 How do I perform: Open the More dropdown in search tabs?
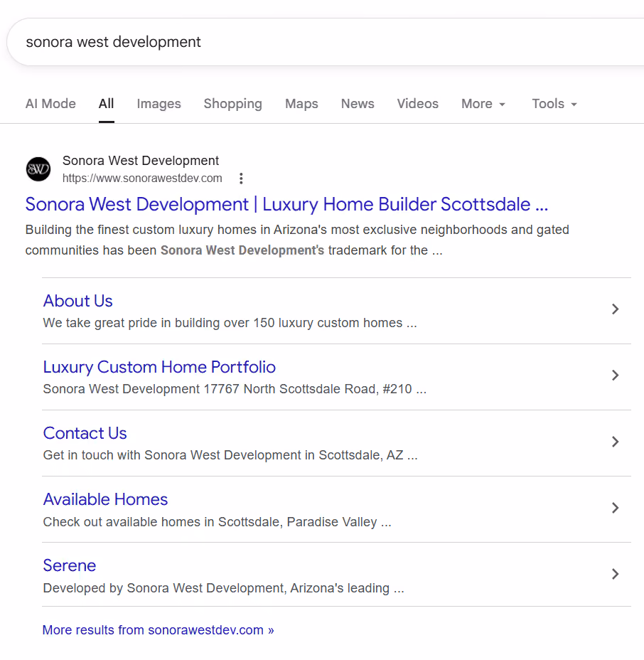point(483,104)
